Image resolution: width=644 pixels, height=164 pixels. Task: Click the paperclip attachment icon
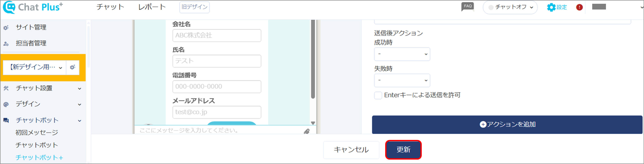[x=307, y=131]
